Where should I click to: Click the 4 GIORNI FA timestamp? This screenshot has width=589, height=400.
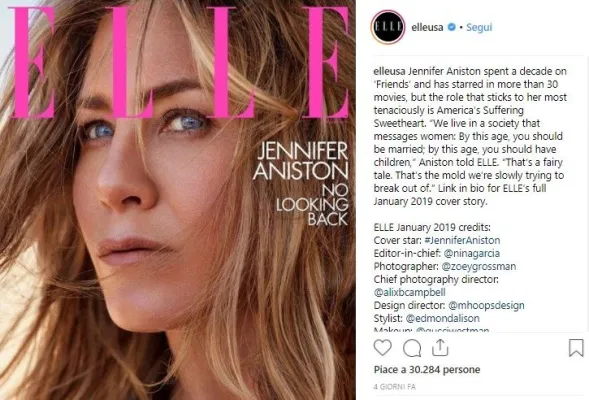click(394, 386)
